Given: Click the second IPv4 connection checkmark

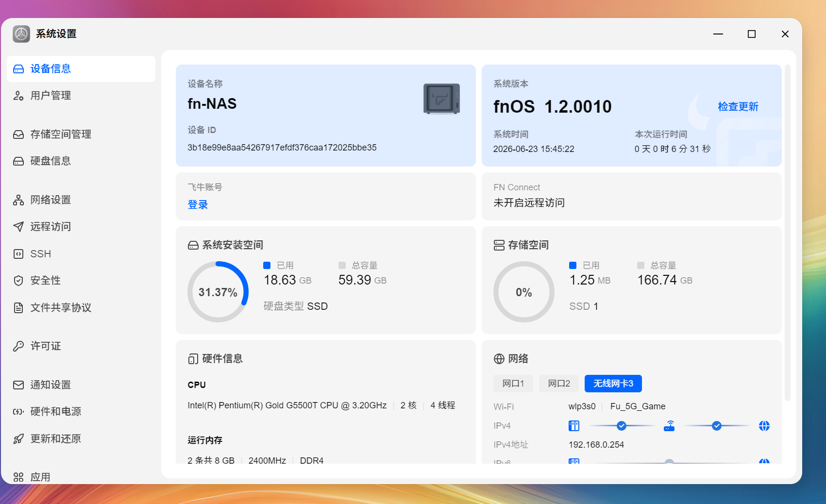Looking at the screenshot, I should (x=717, y=426).
